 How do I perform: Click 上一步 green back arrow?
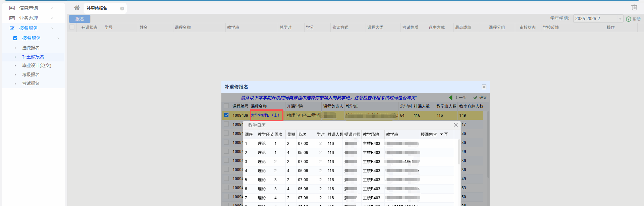[450, 98]
